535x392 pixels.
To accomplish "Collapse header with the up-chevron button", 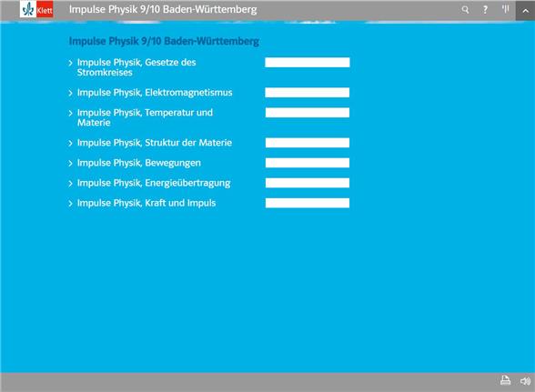I will (525, 10).
